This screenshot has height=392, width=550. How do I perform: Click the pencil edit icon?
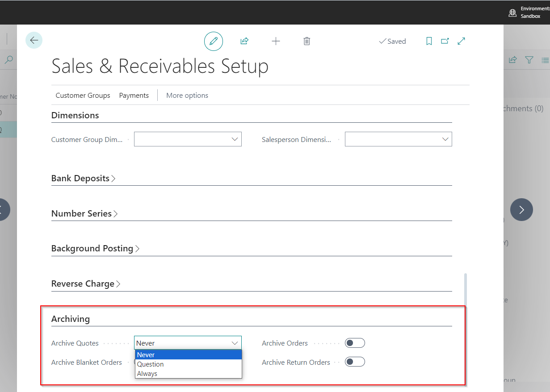click(214, 41)
